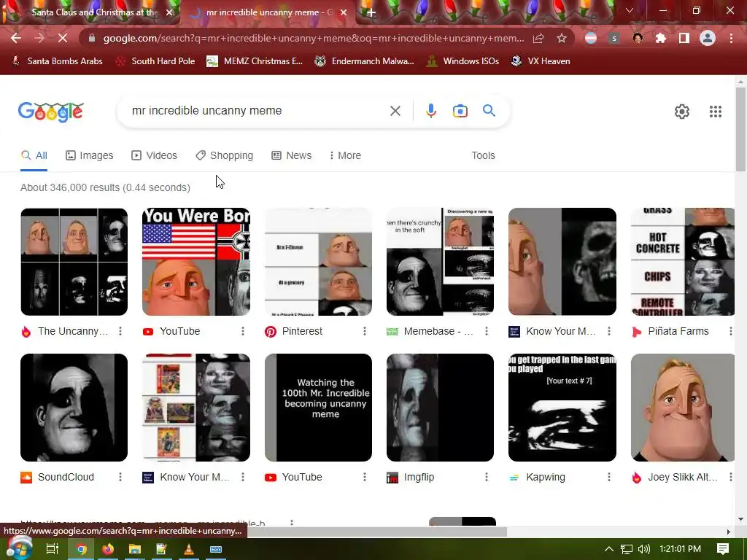Toggle the browser side panel icon

coord(684,38)
